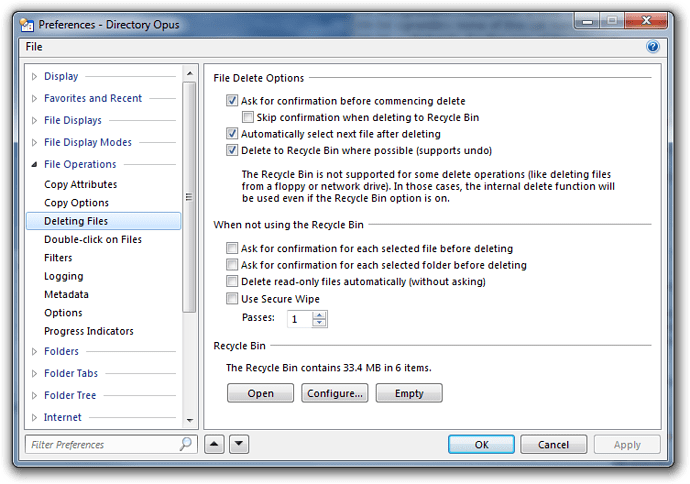Expand the Internet category
The image size is (690, 484).
pos(34,418)
